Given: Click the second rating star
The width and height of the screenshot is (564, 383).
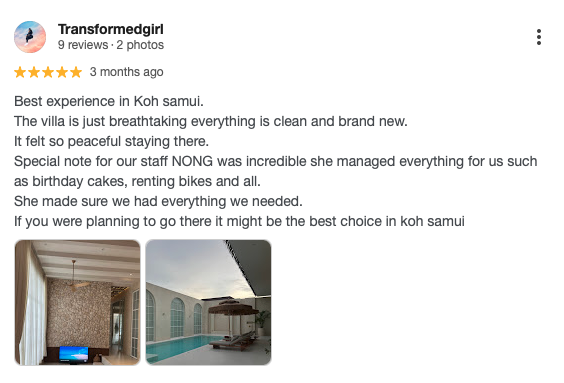Looking at the screenshot, I should pos(34,72).
